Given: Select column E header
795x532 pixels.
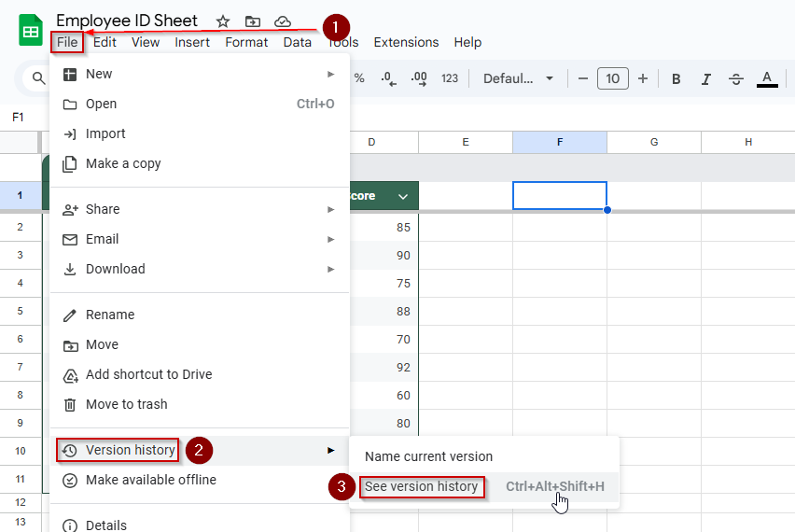Looking at the screenshot, I should click(466, 143).
